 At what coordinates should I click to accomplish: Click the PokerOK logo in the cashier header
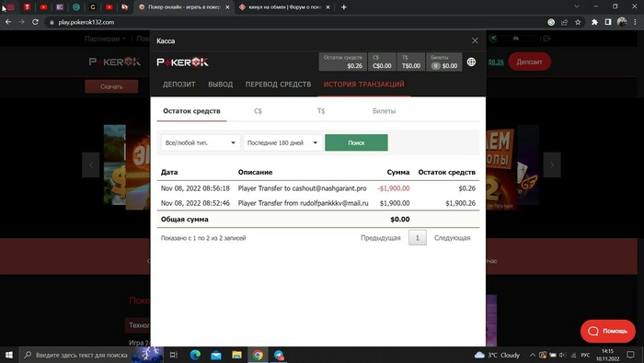[182, 62]
